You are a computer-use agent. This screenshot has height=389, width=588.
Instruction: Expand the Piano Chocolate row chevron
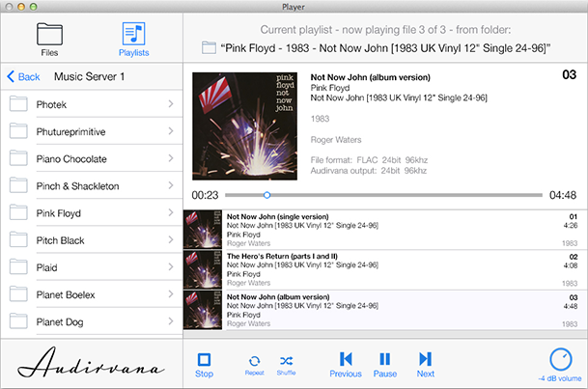tap(171, 158)
